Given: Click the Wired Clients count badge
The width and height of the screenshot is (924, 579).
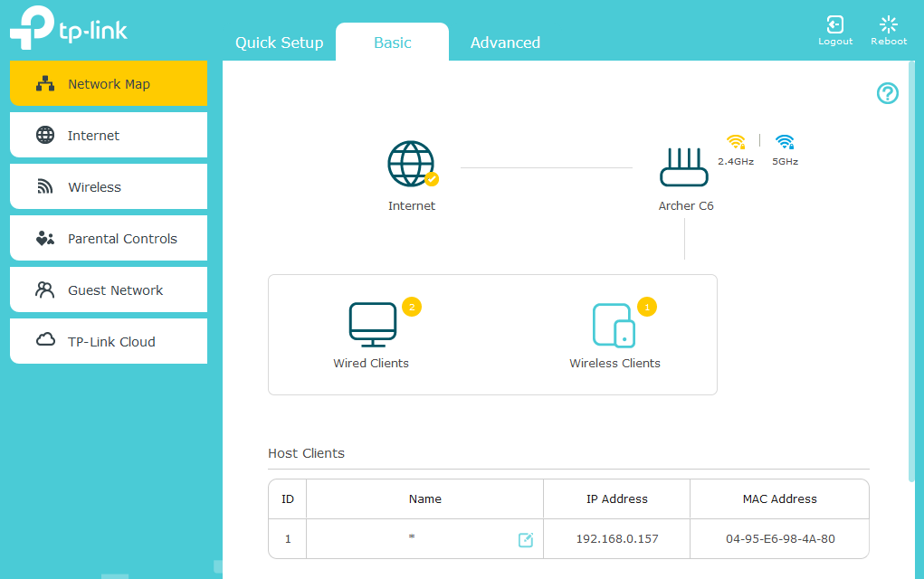Looking at the screenshot, I should click(412, 307).
